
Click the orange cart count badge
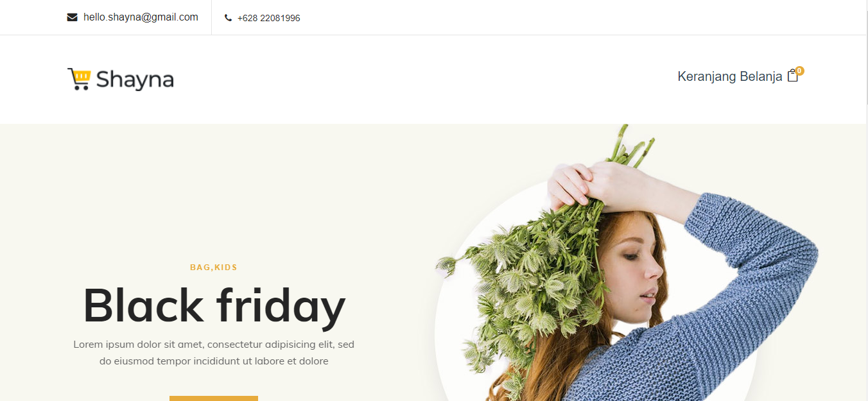tap(799, 71)
